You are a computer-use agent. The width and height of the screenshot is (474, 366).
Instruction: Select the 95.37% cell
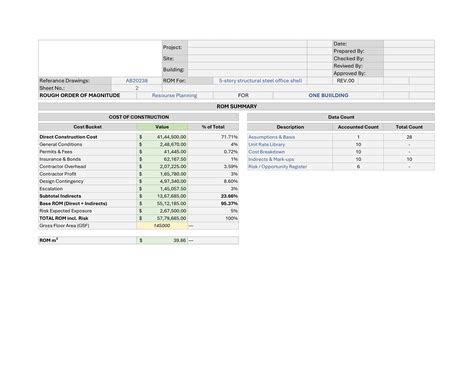213,203
